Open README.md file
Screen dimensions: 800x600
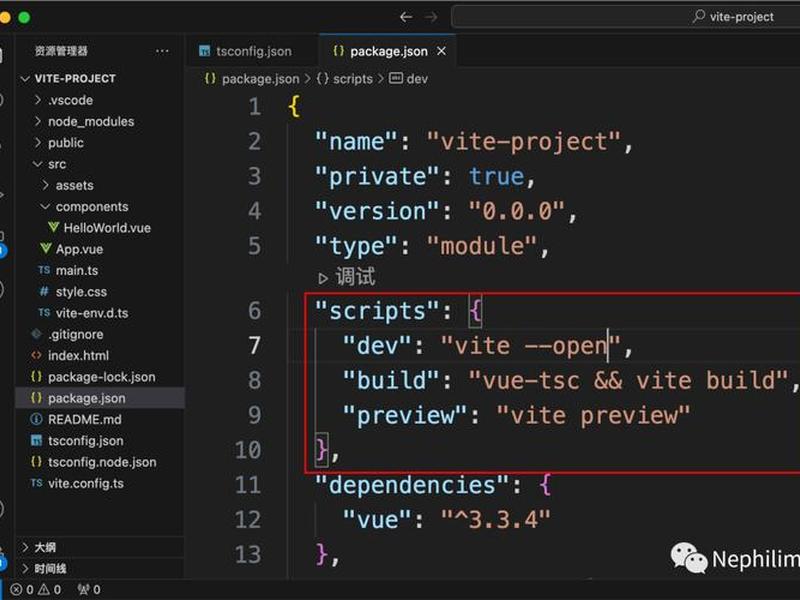(99, 419)
